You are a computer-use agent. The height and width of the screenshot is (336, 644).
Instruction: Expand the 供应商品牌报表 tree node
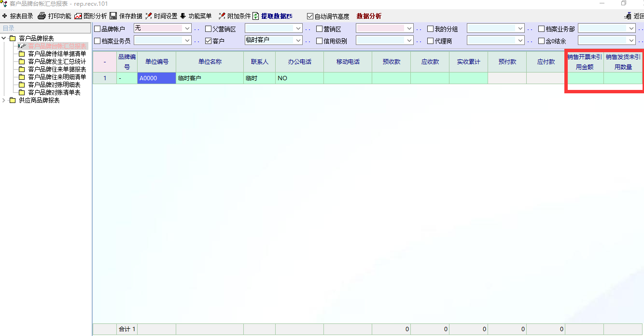pyautogui.click(x=4, y=101)
